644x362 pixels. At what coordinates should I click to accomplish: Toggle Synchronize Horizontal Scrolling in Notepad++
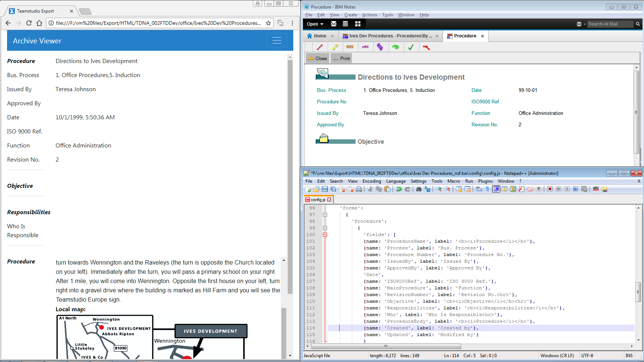(x=468, y=189)
